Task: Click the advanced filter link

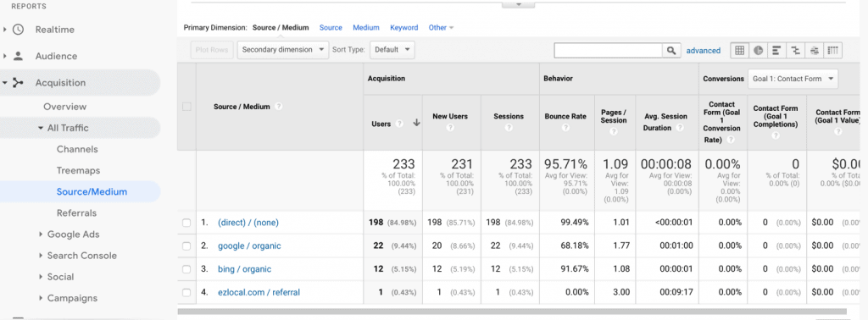Action: click(x=704, y=50)
